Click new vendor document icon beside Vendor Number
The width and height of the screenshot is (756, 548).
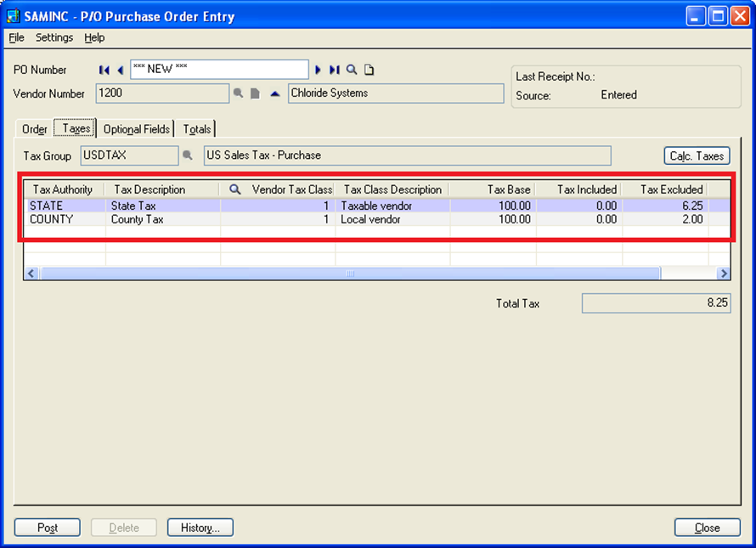[x=255, y=93]
